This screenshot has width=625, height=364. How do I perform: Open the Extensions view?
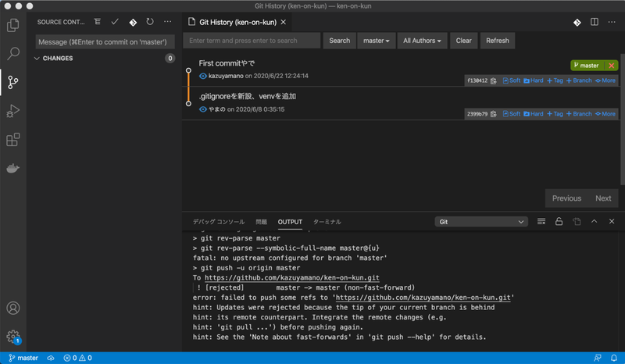click(12, 140)
